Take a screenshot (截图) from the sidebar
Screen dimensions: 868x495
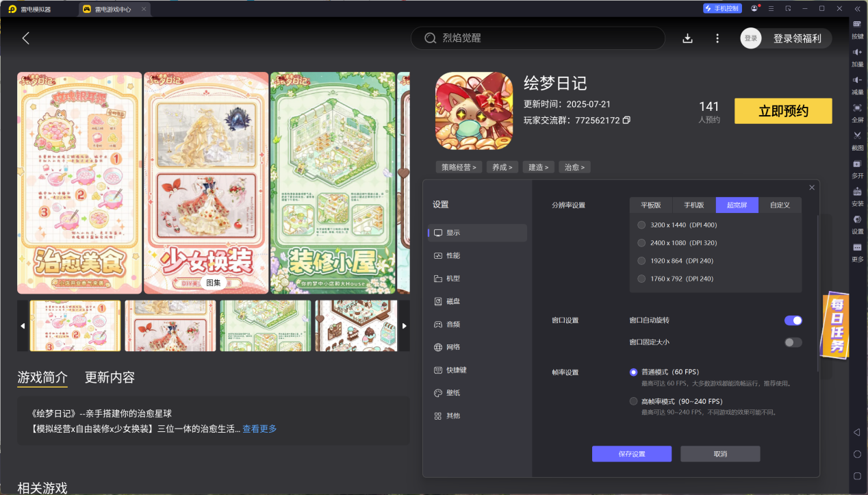coord(857,141)
